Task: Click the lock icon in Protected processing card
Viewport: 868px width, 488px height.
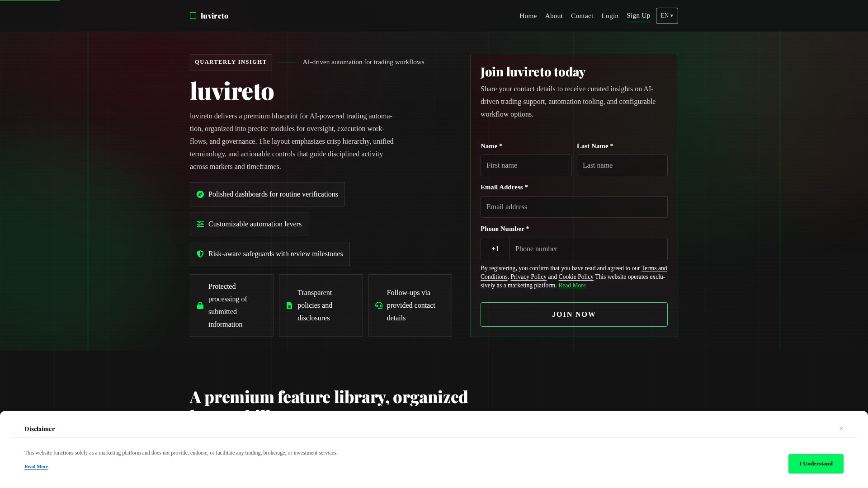Action: tap(200, 305)
